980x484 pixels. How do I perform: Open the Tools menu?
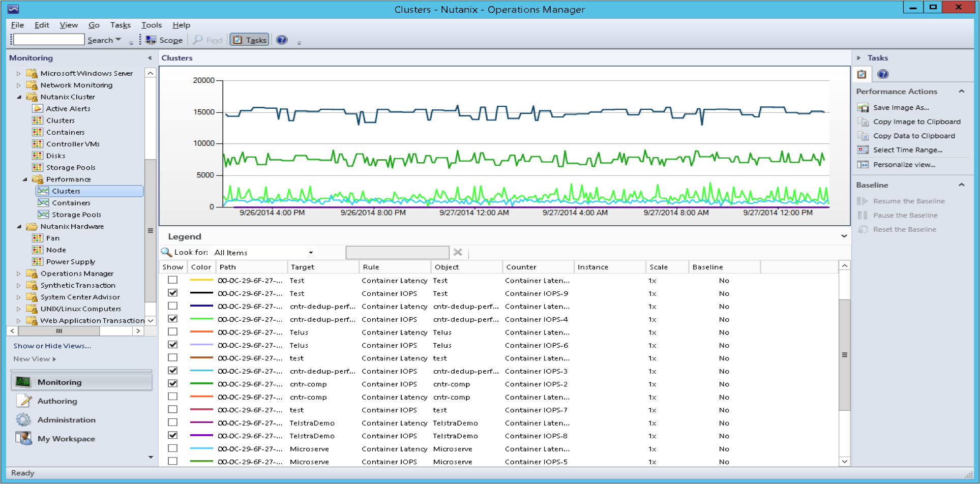[x=151, y=25]
